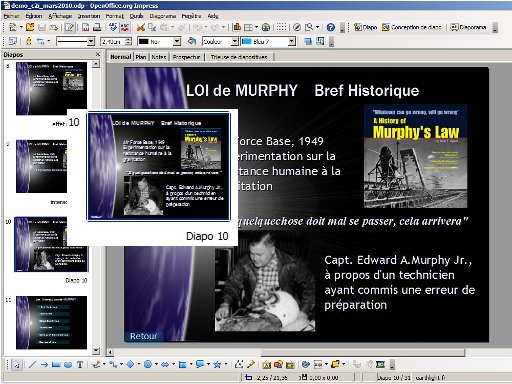Open Help with the question mark icon
Viewport: 512px width, 384px height.
[331, 27]
